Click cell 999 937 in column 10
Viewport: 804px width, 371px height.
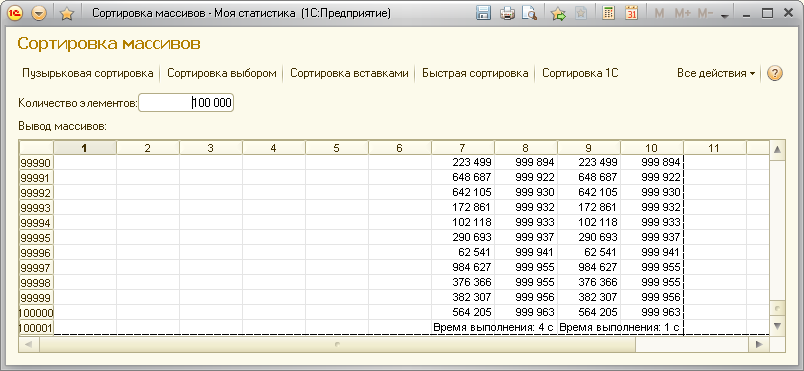pyautogui.click(x=652, y=238)
